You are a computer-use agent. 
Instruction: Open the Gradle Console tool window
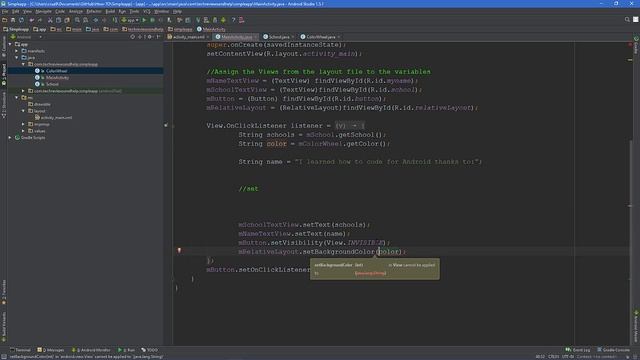point(614,350)
